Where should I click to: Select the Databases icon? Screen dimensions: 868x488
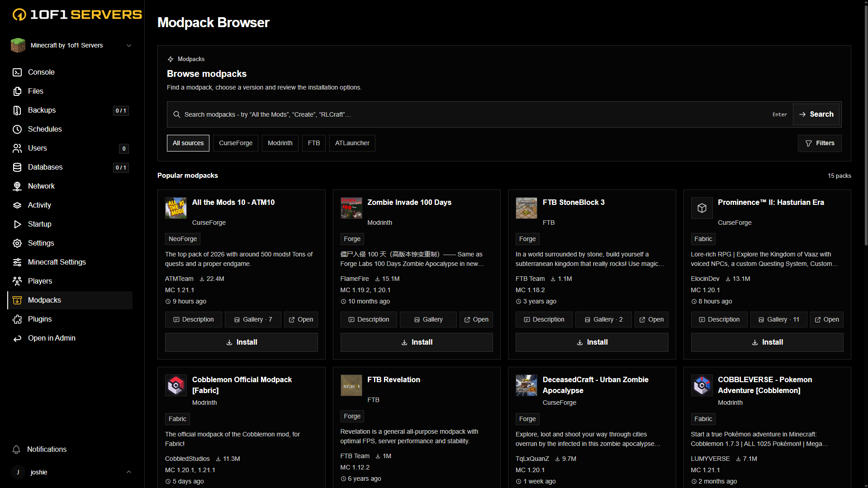click(x=17, y=167)
